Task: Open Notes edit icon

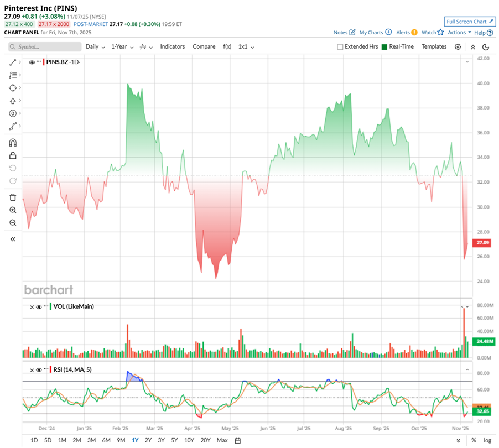Action: (352, 32)
